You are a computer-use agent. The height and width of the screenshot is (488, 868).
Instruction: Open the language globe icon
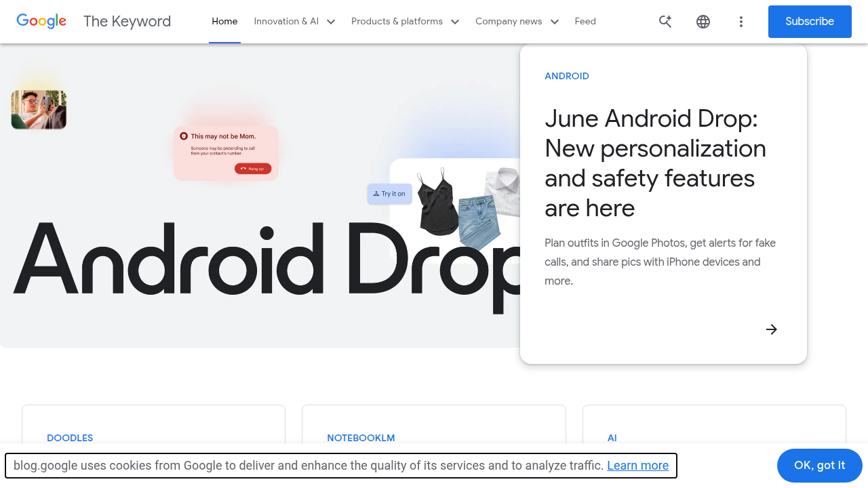coord(703,22)
